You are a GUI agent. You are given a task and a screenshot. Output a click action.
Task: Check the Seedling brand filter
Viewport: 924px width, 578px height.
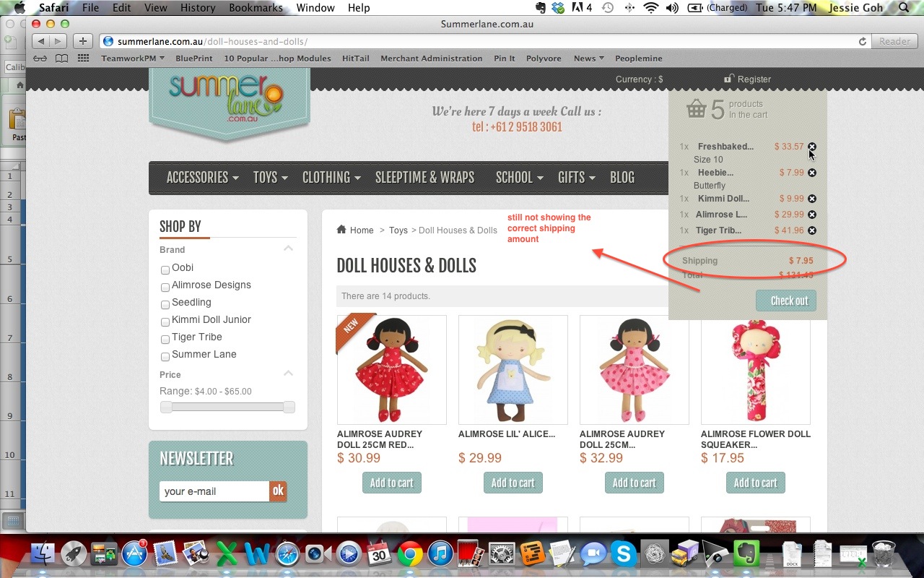pos(165,304)
